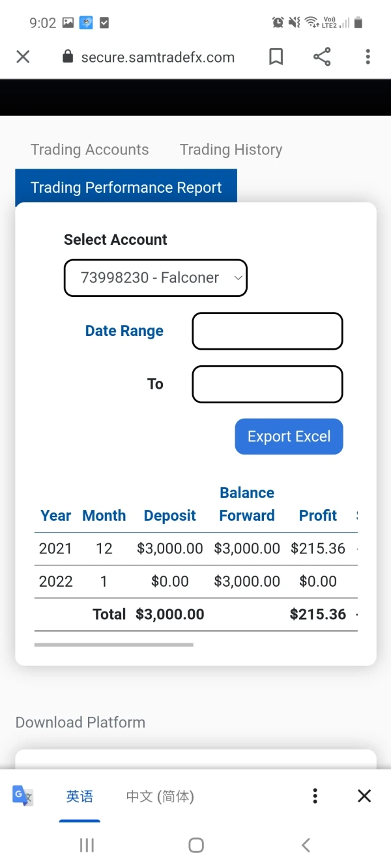Switch to the Trading Accounts tab
Screen dimensions: 391x868
pos(90,150)
